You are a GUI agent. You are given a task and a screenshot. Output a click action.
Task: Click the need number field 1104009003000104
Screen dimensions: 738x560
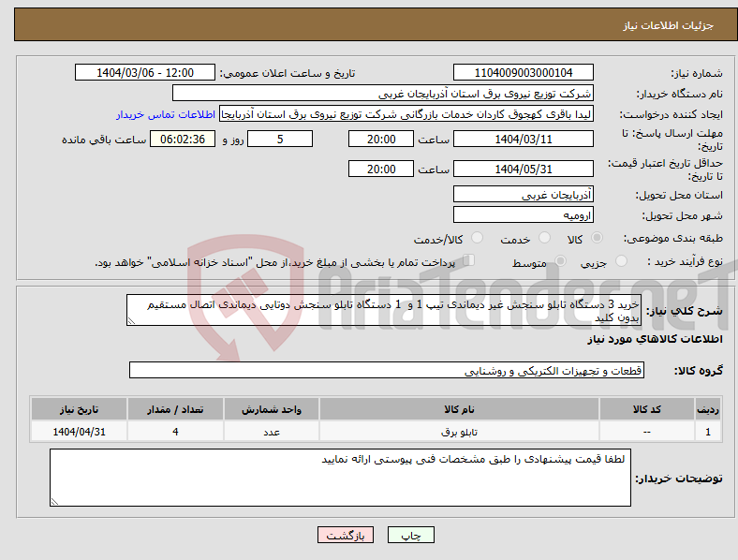523,72
